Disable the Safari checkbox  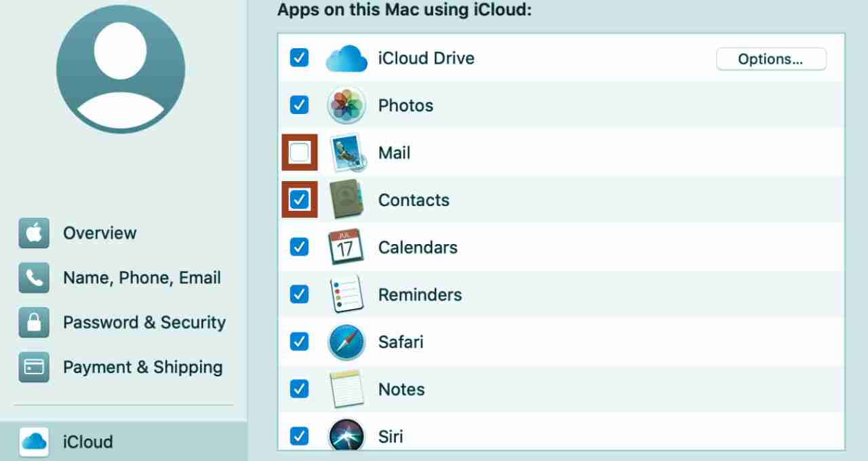[299, 342]
